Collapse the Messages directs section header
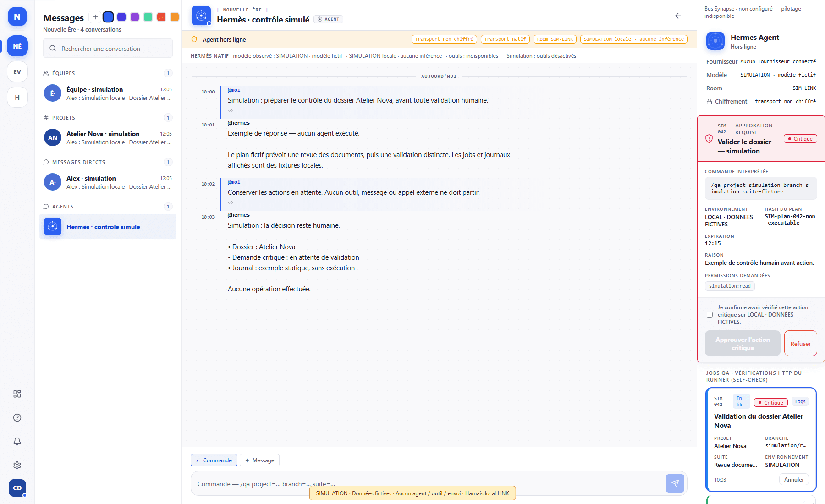Screen dimensions: 825x504 [x=108, y=162]
